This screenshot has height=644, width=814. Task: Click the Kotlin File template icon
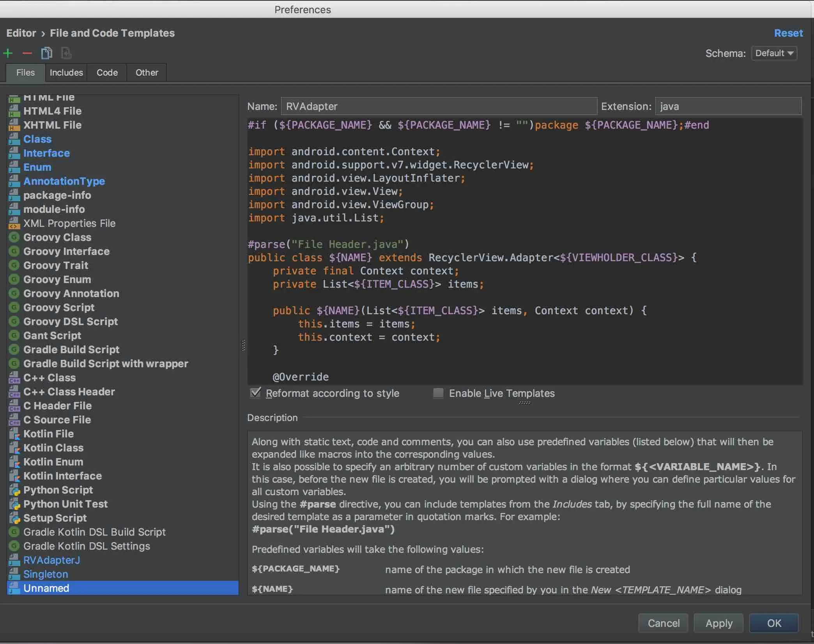click(14, 434)
